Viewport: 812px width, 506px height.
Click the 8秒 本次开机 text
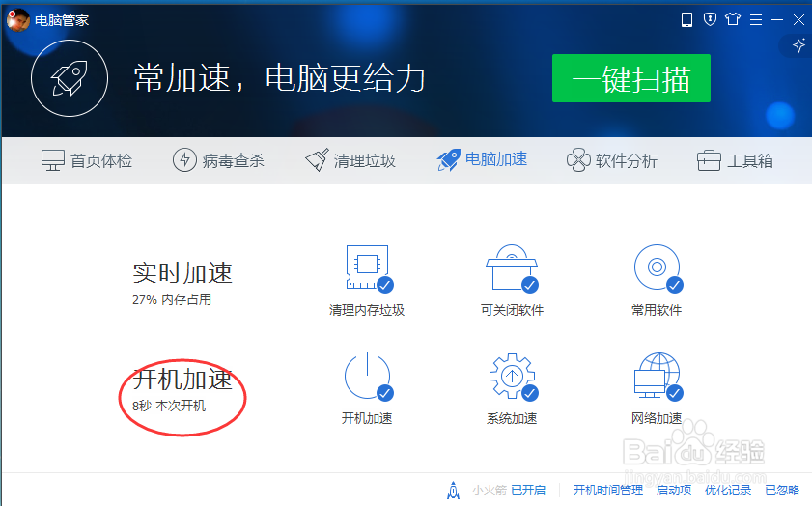(169, 406)
